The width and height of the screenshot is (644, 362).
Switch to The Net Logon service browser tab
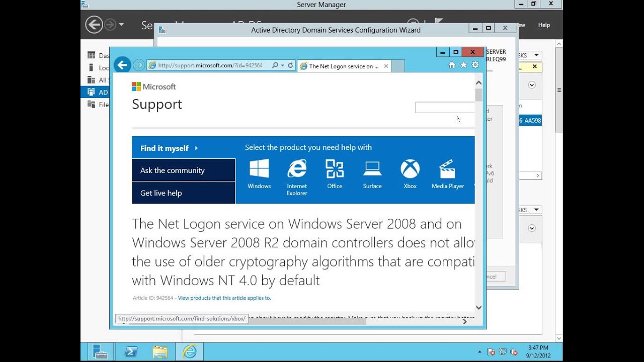pos(344,66)
